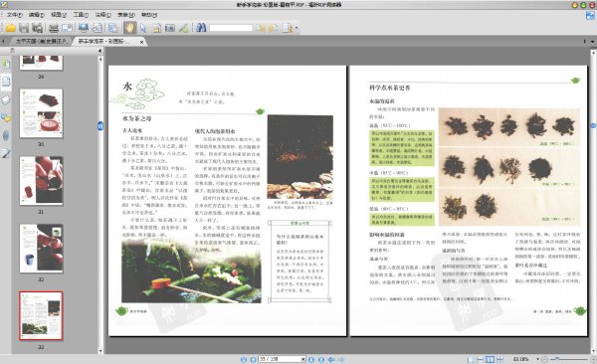Open the 视图 (View) menu
The height and width of the screenshot is (364, 597).
[x=59, y=15]
